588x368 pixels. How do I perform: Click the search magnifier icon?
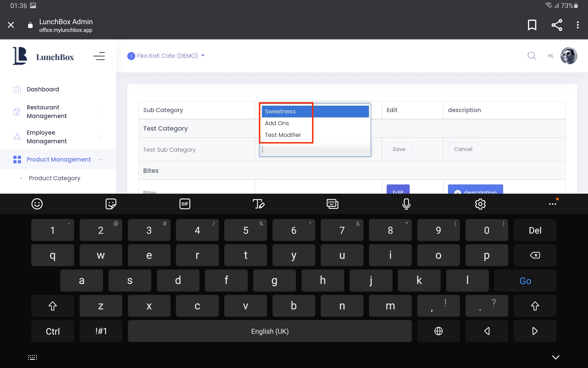coord(532,56)
